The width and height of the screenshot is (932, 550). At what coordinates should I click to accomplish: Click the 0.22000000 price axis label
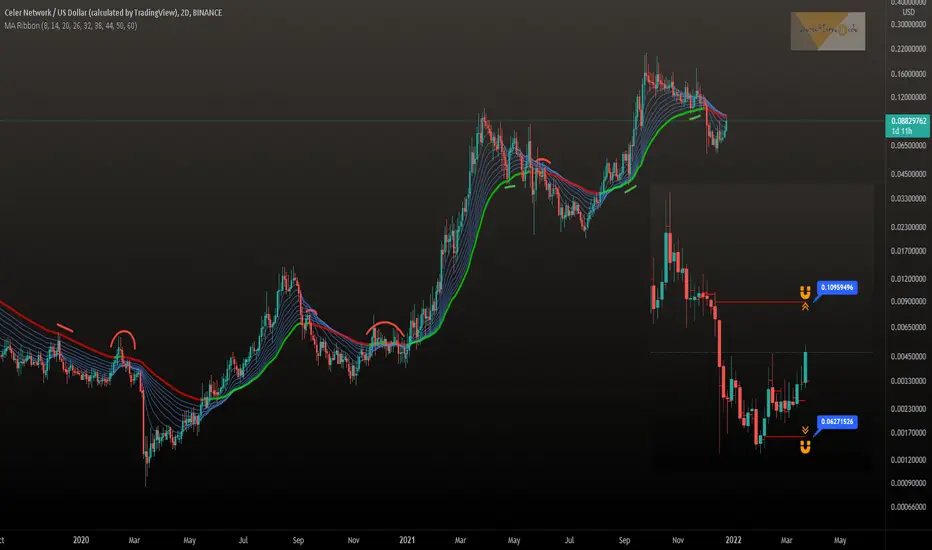(x=908, y=49)
